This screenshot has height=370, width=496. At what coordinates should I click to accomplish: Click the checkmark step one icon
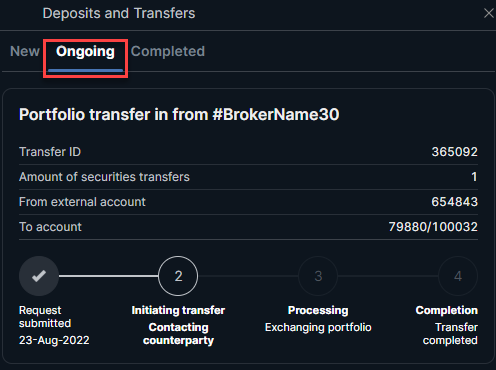(39, 276)
